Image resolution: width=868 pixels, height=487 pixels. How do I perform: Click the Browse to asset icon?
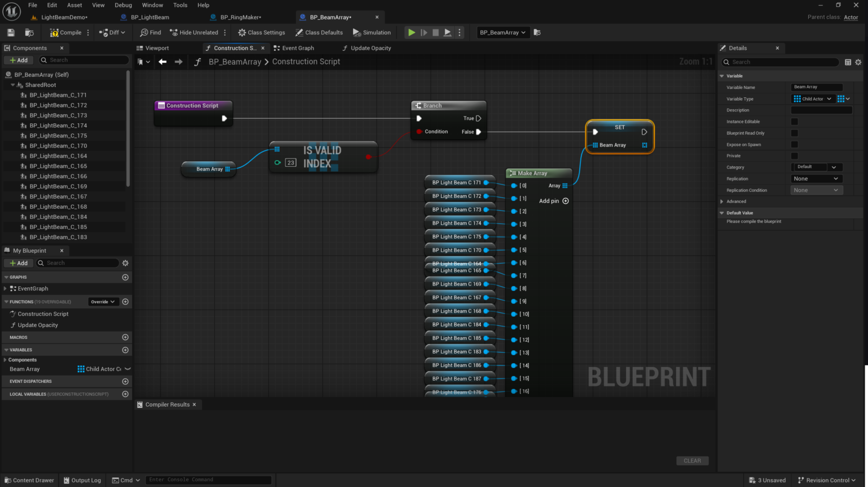pyautogui.click(x=29, y=33)
